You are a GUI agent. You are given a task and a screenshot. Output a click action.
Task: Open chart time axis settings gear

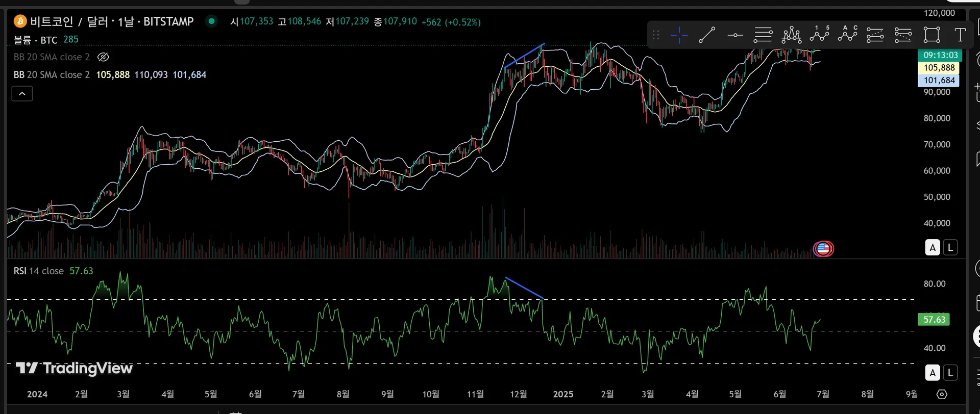[x=942, y=394]
